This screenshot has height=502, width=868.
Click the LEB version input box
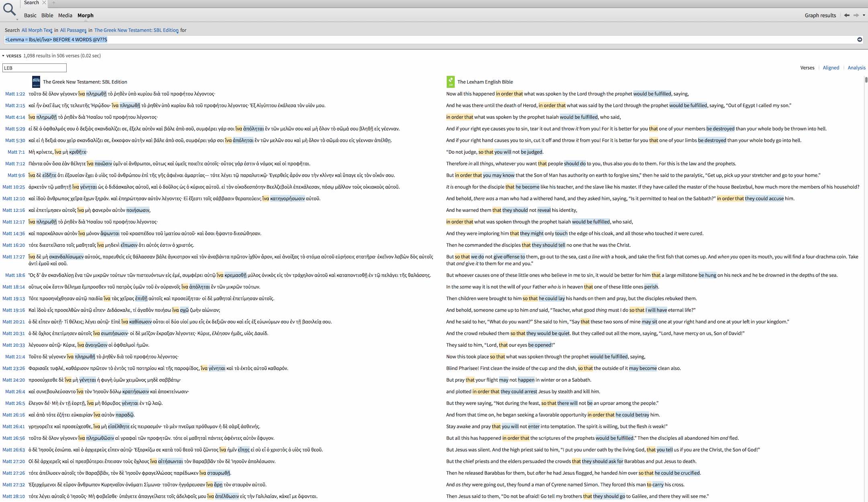click(35, 68)
